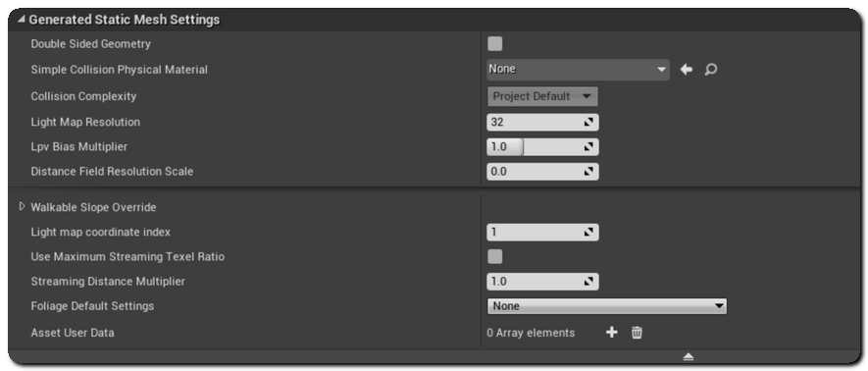Open the Collision Complexity Project Default dropdown
The height and width of the screenshot is (371, 868).
pos(542,96)
